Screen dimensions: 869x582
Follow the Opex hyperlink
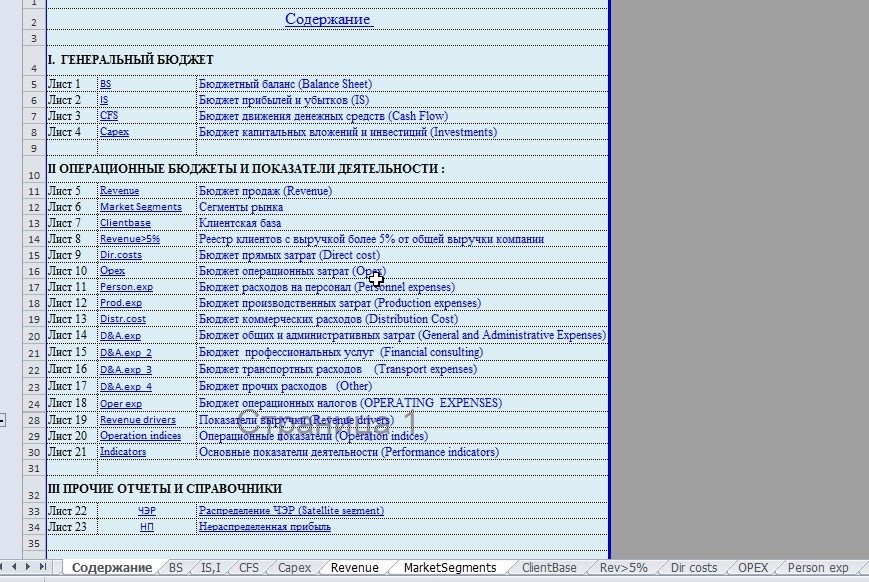112,270
